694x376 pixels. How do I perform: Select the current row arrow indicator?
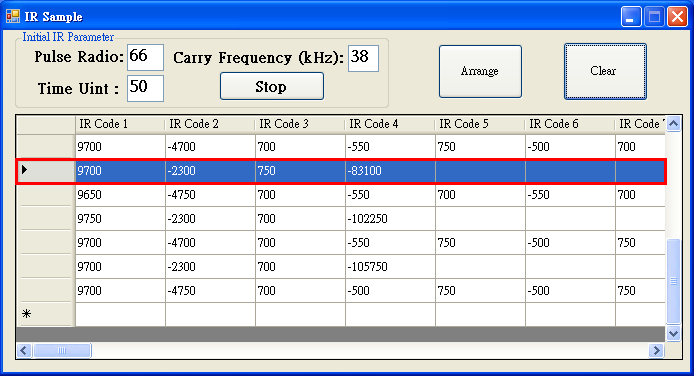24,170
